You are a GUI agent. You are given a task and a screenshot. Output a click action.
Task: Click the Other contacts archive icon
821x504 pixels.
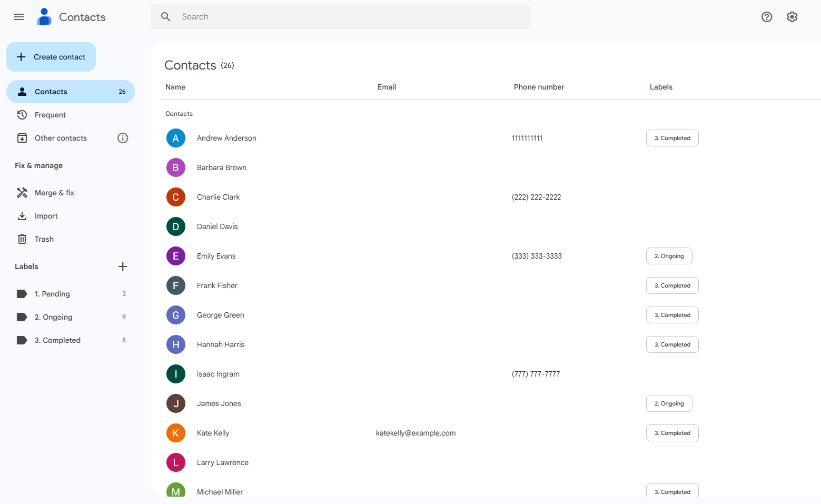click(x=22, y=138)
